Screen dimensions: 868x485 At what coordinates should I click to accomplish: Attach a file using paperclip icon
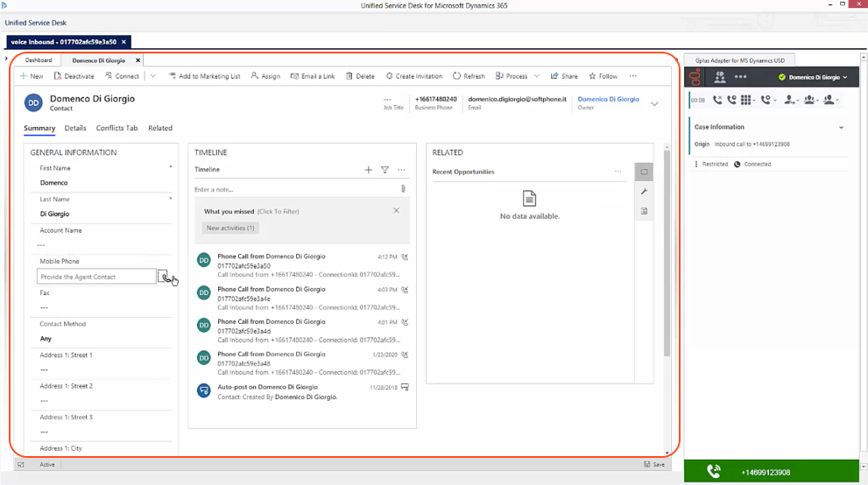click(403, 189)
